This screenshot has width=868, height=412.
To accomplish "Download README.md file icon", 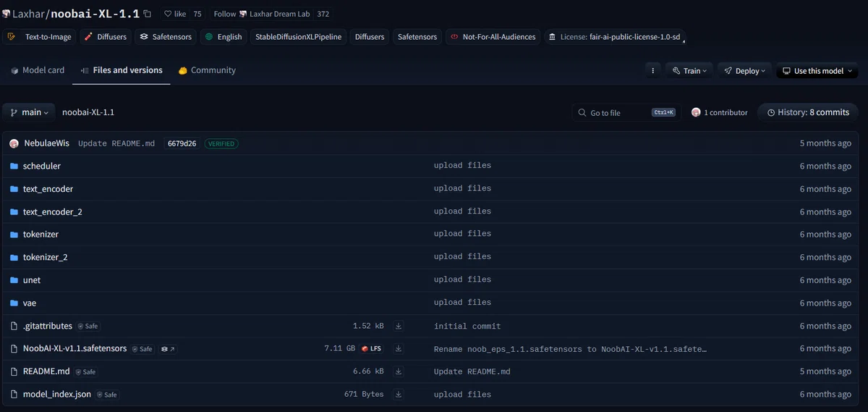I will tap(399, 371).
